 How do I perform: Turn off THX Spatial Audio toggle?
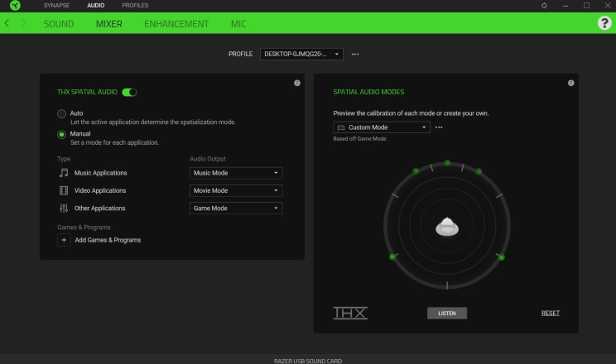pyautogui.click(x=129, y=92)
